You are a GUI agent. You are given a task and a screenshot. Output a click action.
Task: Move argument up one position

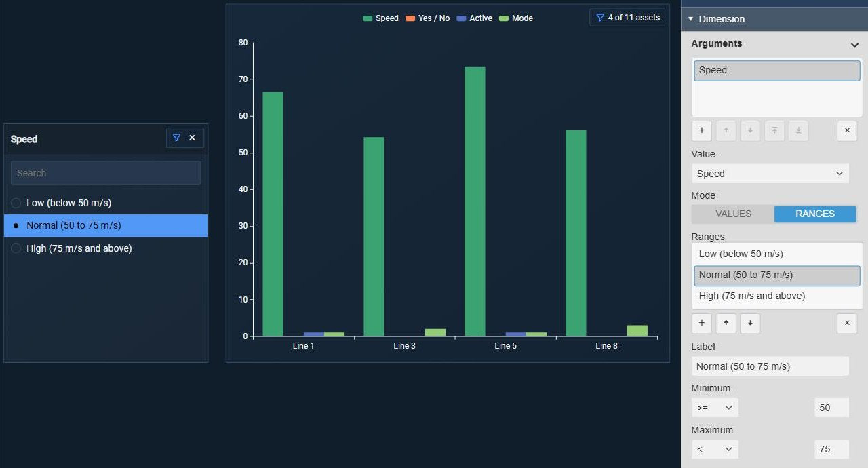tap(726, 130)
